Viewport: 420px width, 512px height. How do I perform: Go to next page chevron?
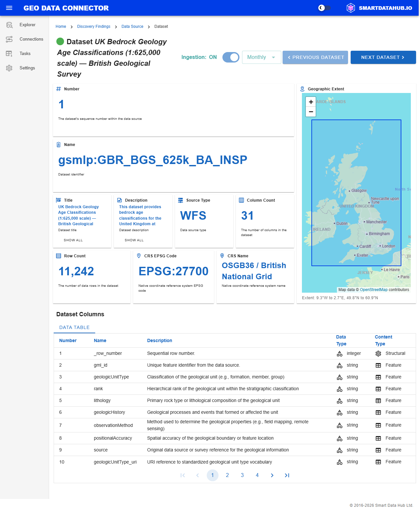tap(272, 475)
